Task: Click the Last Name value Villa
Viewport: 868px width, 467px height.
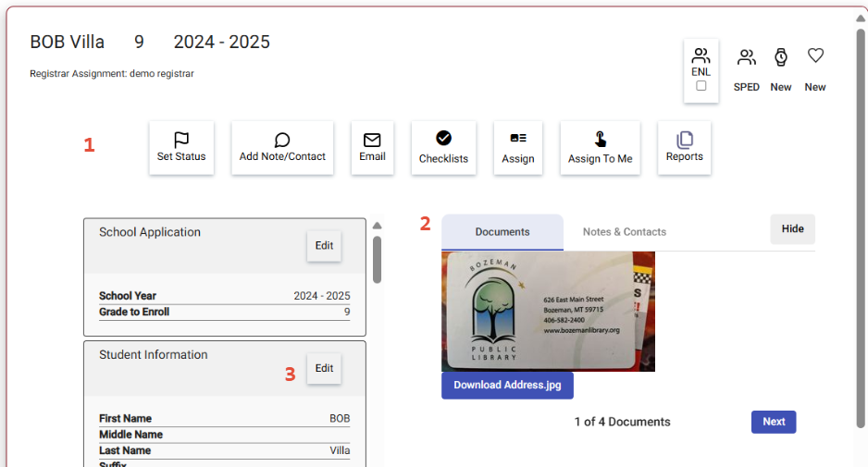Action: click(340, 450)
